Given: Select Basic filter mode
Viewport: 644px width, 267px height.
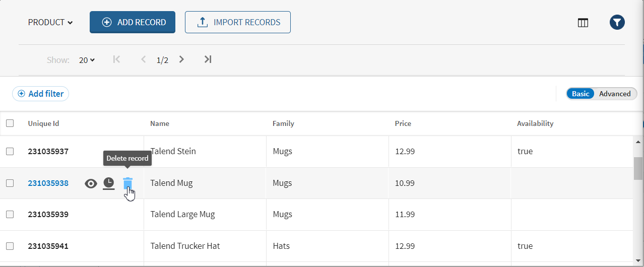Looking at the screenshot, I should pyautogui.click(x=581, y=94).
